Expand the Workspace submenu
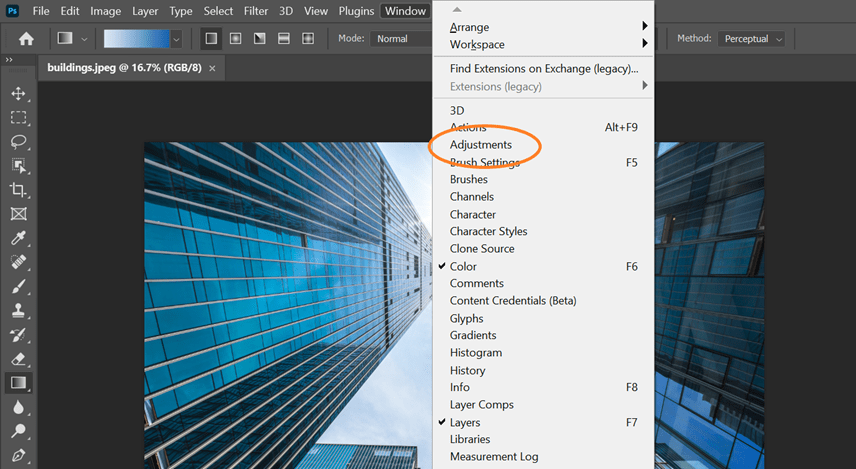The width and height of the screenshot is (856, 469). (x=544, y=45)
